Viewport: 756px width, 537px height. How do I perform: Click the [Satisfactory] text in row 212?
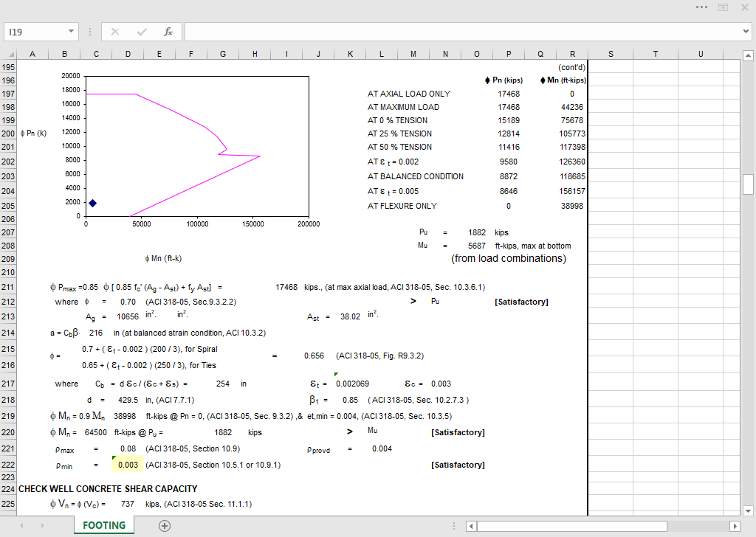coord(522,302)
